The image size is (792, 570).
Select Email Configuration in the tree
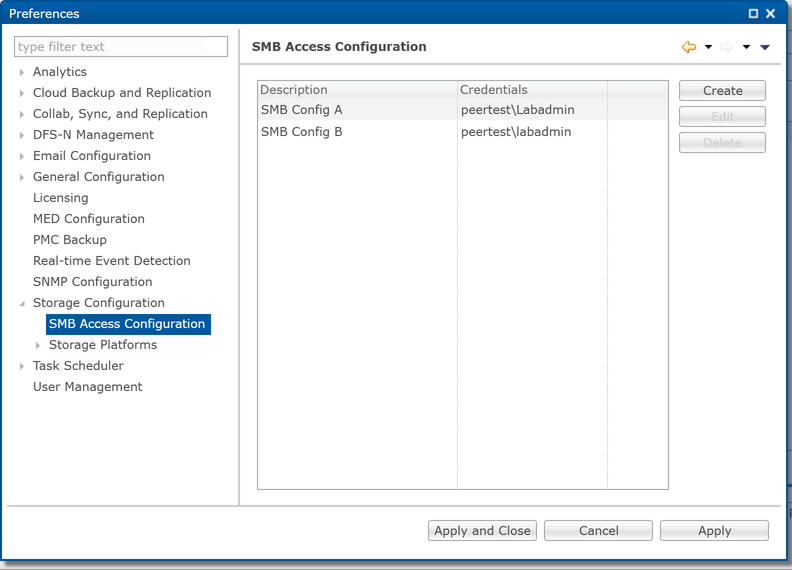coord(92,156)
